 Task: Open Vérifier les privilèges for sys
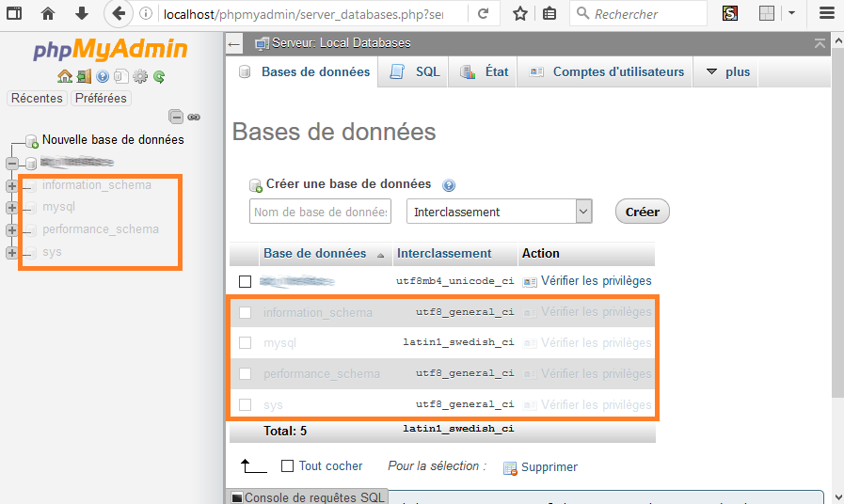click(596, 405)
